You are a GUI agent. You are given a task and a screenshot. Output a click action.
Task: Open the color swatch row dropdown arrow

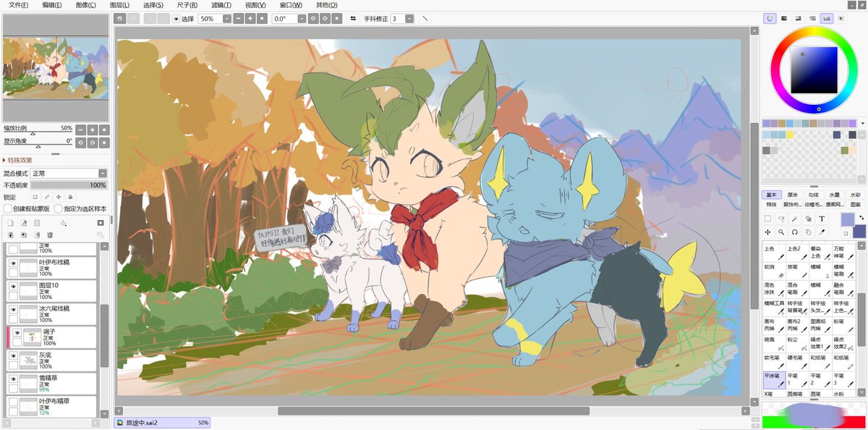pyautogui.click(x=861, y=124)
